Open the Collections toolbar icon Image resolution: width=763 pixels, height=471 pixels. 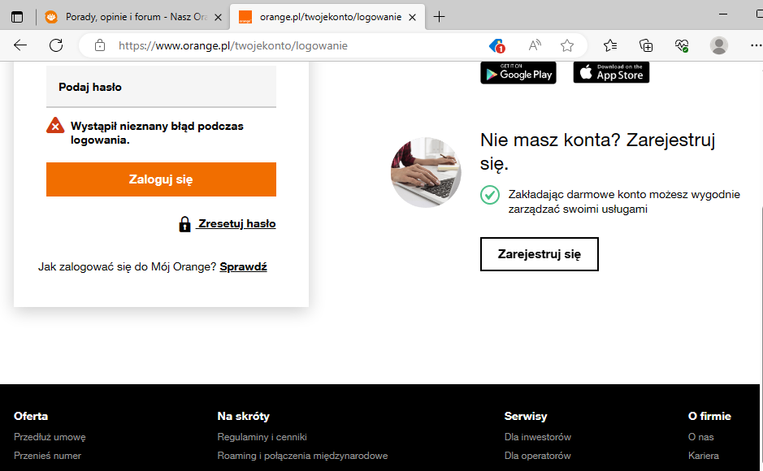coord(646,45)
